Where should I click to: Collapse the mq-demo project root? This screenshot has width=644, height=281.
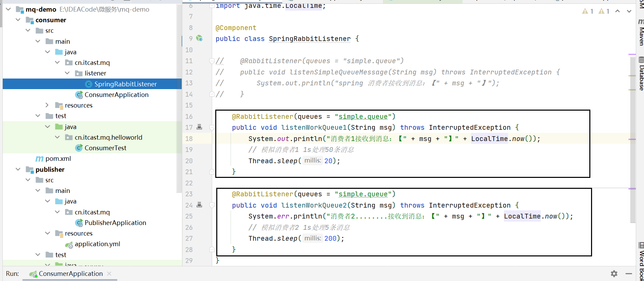tap(8, 9)
